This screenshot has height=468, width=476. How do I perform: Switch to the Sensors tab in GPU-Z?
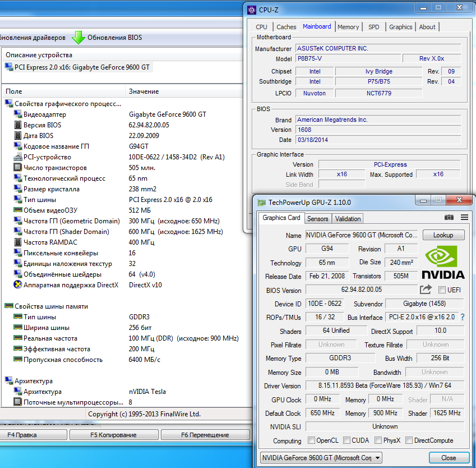click(317, 218)
